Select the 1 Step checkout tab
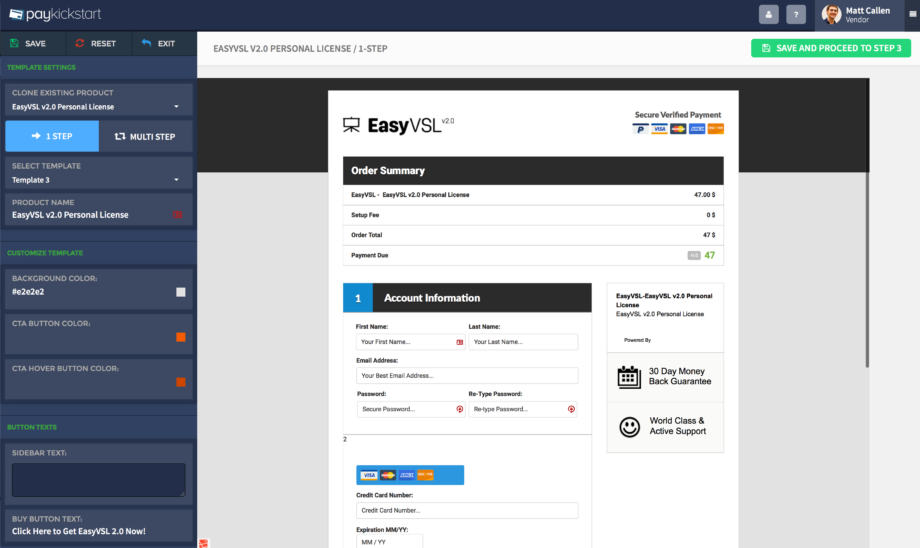 point(52,136)
